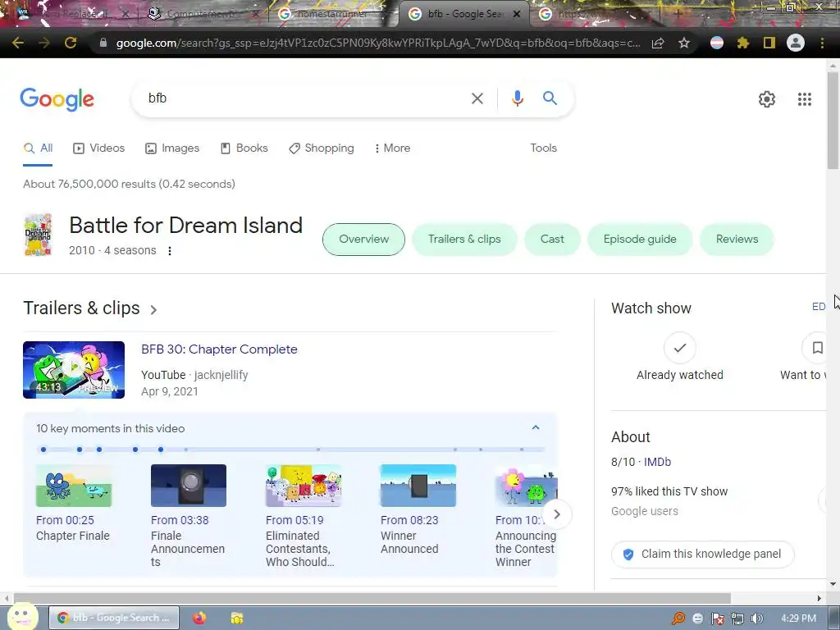The image size is (840, 630).
Task: Open the Google apps grid
Action: (x=805, y=99)
